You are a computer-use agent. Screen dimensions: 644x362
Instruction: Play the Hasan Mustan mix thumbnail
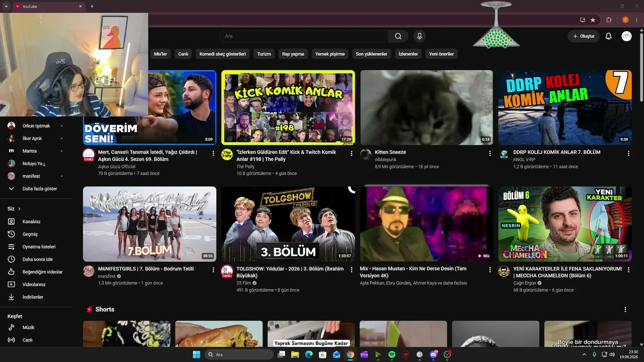click(x=426, y=224)
